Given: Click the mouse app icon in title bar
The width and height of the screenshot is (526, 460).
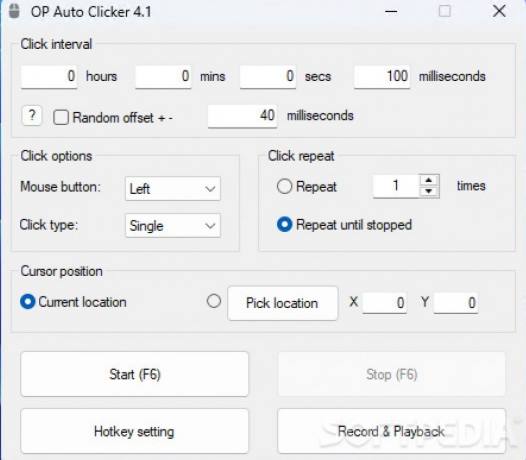Looking at the screenshot, I should pyautogui.click(x=14, y=11).
